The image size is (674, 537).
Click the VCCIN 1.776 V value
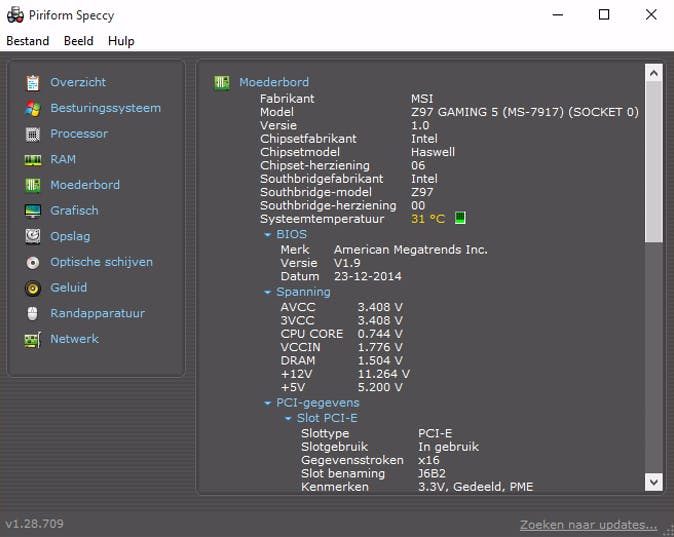[x=380, y=347]
